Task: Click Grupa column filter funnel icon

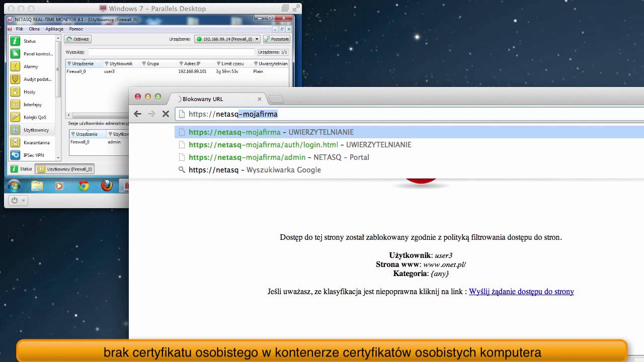Action: [x=144, y=64]
